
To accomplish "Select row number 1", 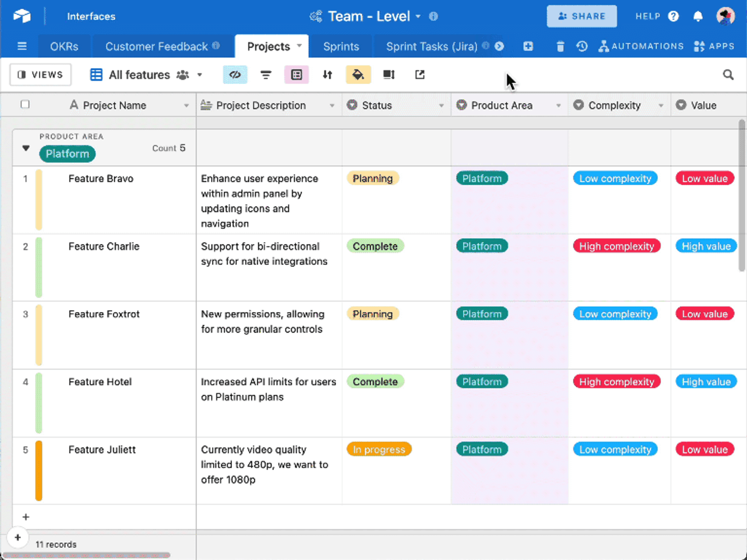I will click(25, 179).
